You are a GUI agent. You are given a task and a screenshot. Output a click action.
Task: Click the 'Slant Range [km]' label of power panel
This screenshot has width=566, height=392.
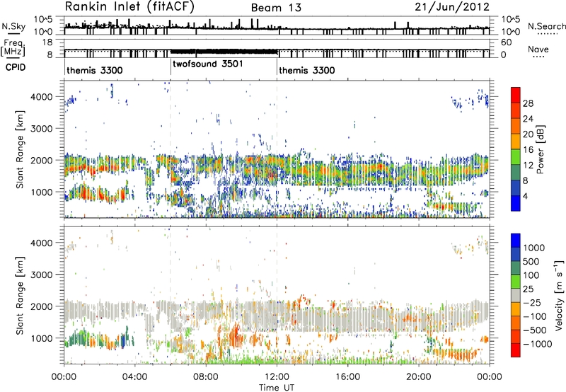[20, 149]
